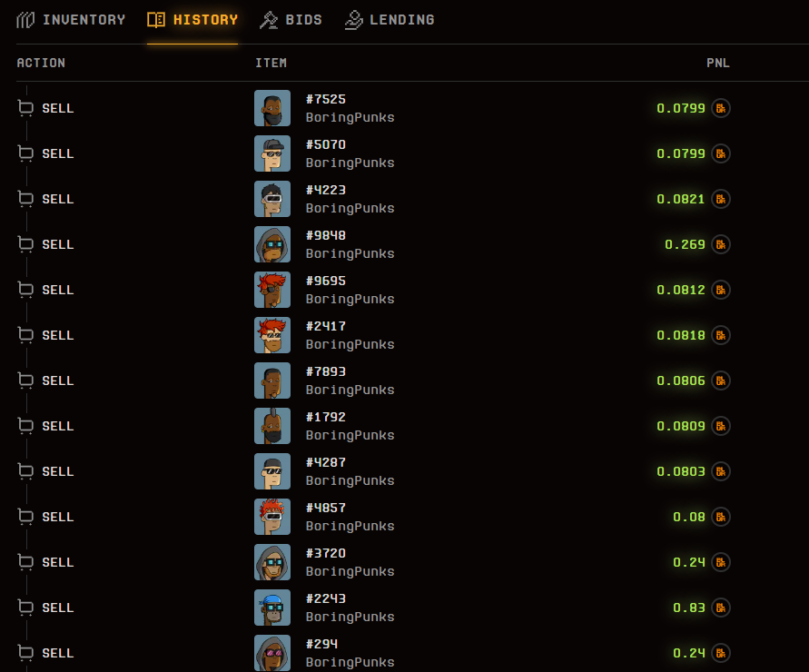This screenshot has height=672, width=809.
Task: Open the BoringPunks #4223 thumbnail
Action: click(272, 199)
